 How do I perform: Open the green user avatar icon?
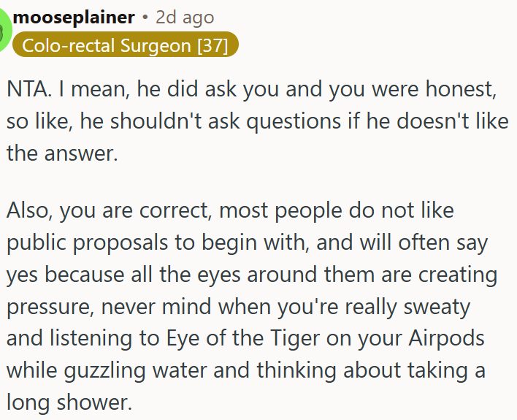[4, 31]
